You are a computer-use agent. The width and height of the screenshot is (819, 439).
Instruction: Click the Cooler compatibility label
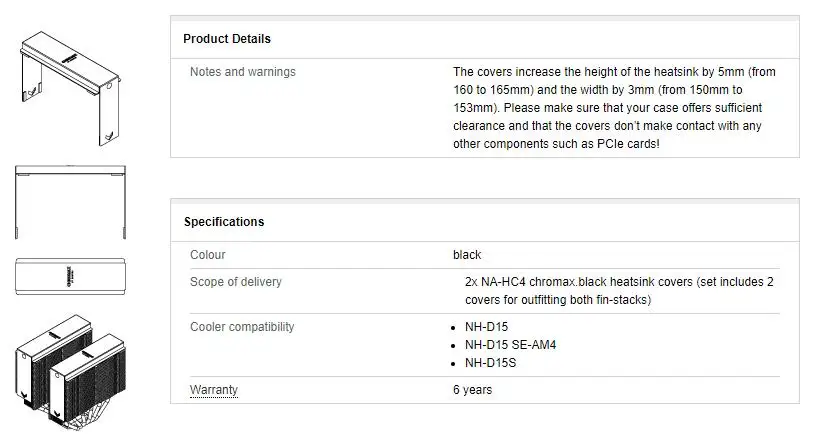241,327
